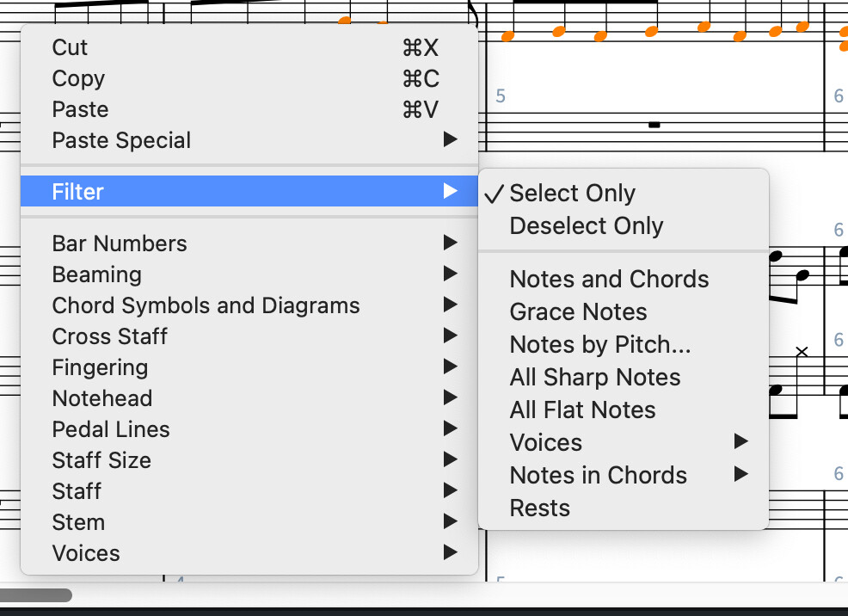Enable the Deselect Only filter mode

(x=586, y=226)
